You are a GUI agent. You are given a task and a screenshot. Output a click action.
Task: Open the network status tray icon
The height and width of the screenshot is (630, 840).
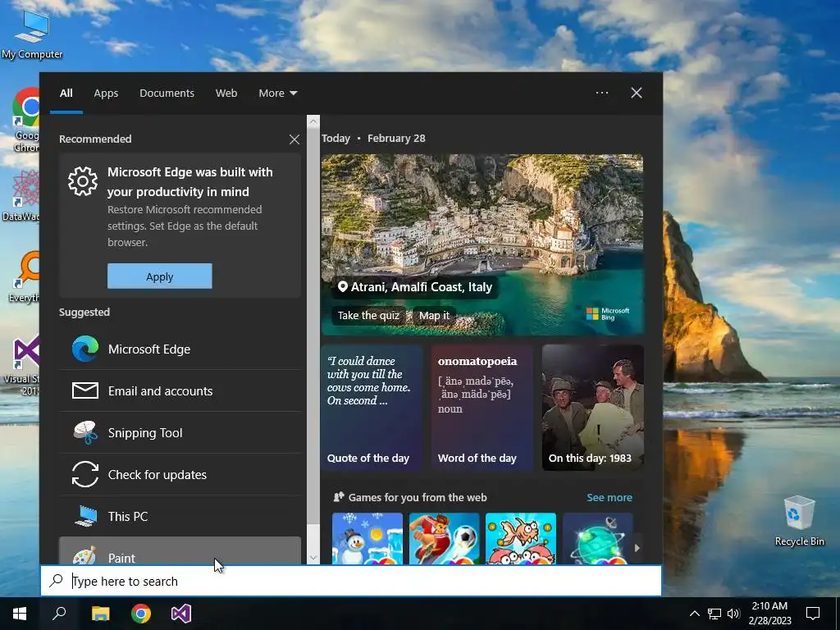point(714,614)
